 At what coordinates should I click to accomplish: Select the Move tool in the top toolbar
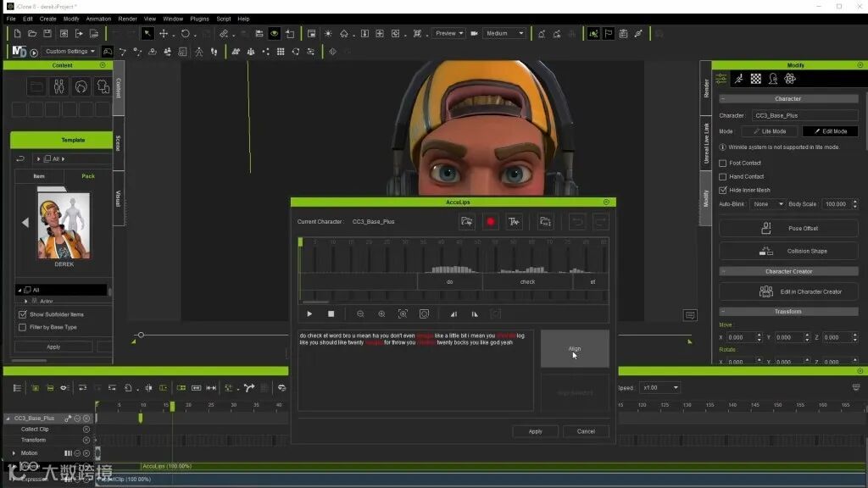pos(164,33)
